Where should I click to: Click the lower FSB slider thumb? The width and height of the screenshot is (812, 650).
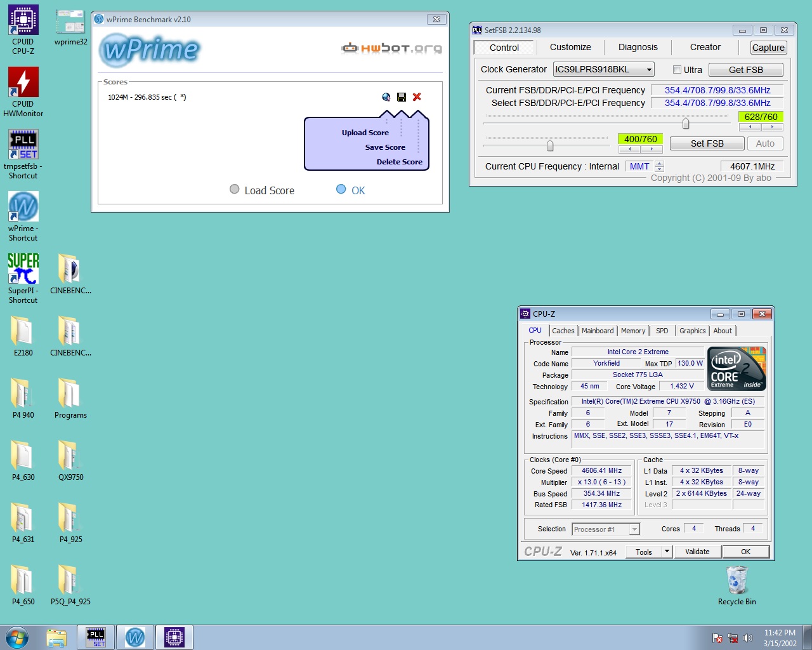tap(550, 146)
